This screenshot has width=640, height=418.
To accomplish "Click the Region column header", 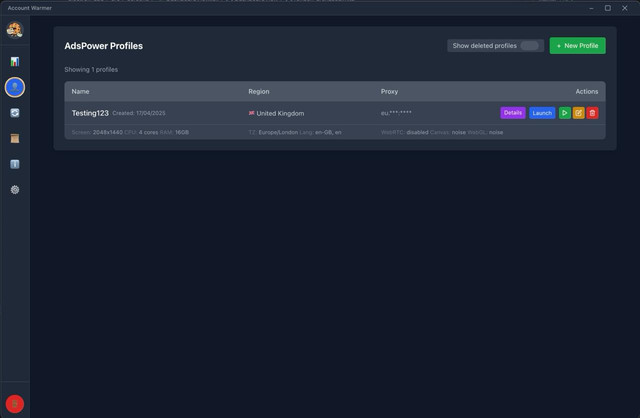I will (x=259, y=91).
